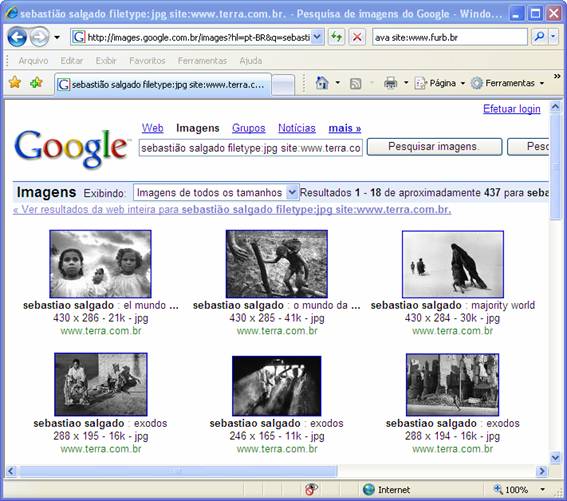Open the Página toolbar menu

coord(439,83)
